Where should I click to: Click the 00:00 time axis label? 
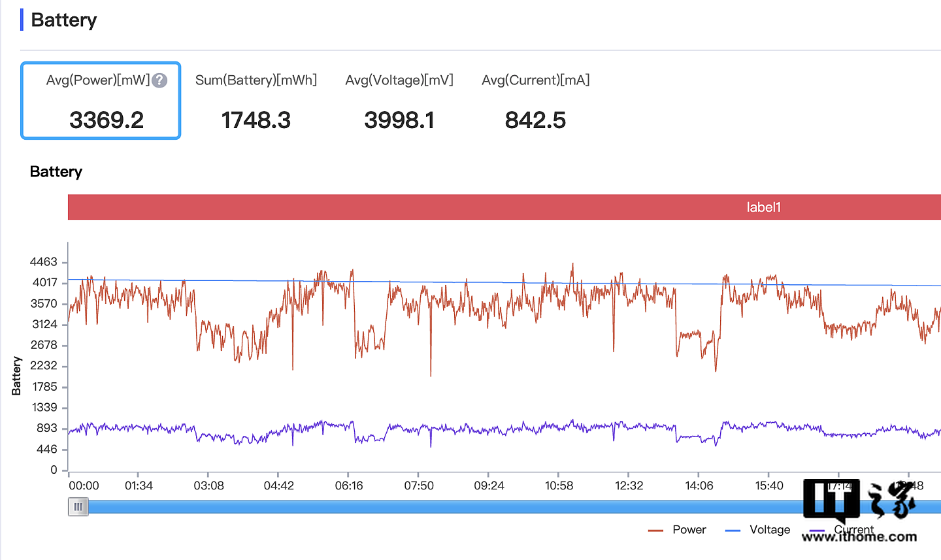[84, 486]
